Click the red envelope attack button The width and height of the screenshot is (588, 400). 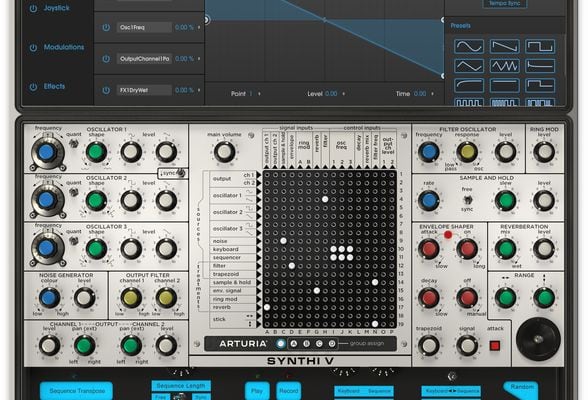point(495,345)
